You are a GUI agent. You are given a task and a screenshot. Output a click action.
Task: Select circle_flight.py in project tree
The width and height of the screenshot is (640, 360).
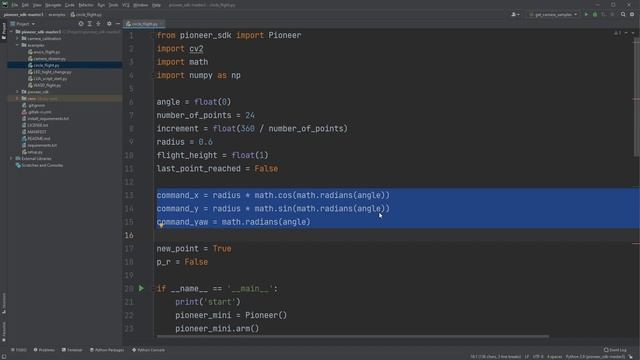tap(44, 65)
